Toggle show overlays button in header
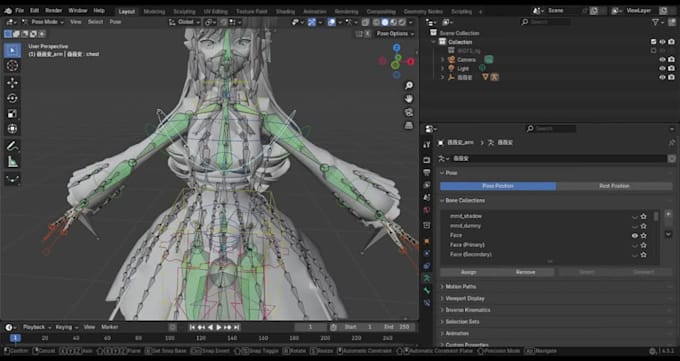Viewport: 680px width, 361px height. [x=332, y=22]
